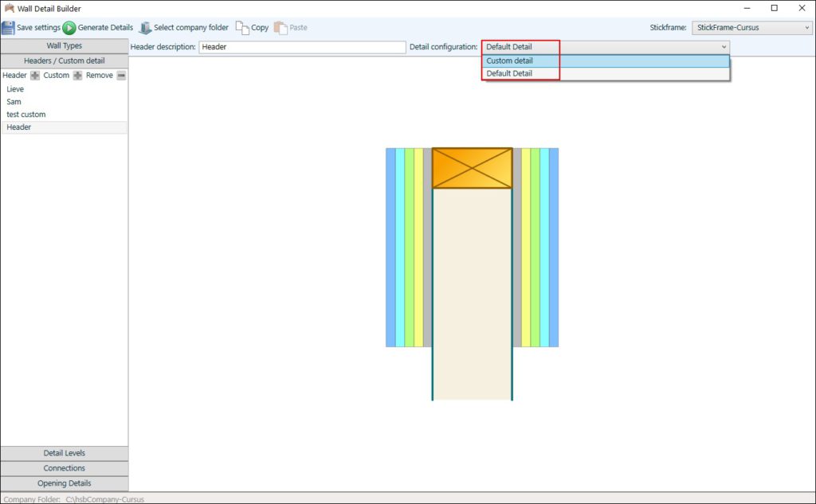The height and width of the screenshot is (504, 816).
Task: Click the Paste clipboard icon
Action: pos(280,28)
